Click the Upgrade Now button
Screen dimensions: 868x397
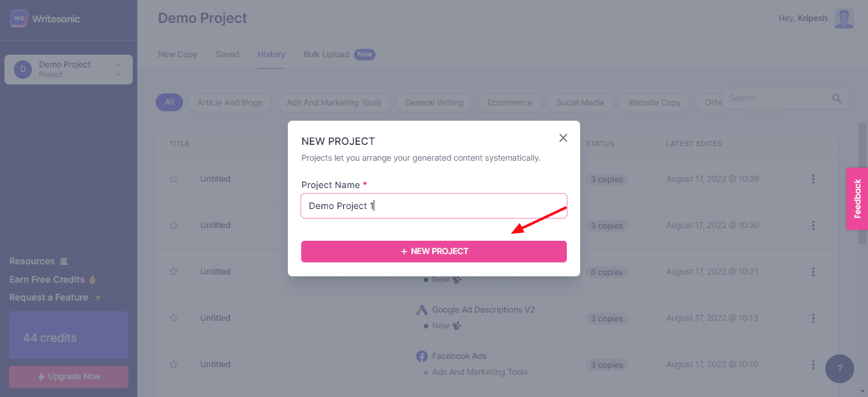click(69, 377)
